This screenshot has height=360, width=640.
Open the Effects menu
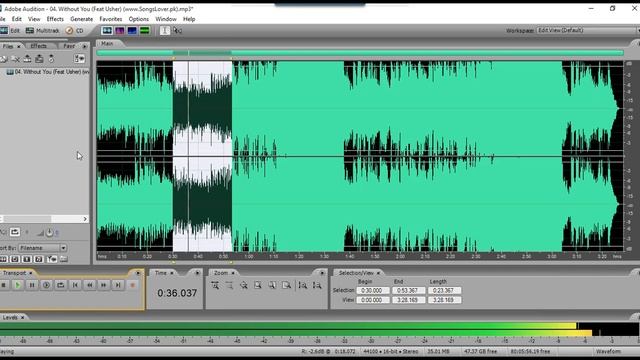pos(55,19)
